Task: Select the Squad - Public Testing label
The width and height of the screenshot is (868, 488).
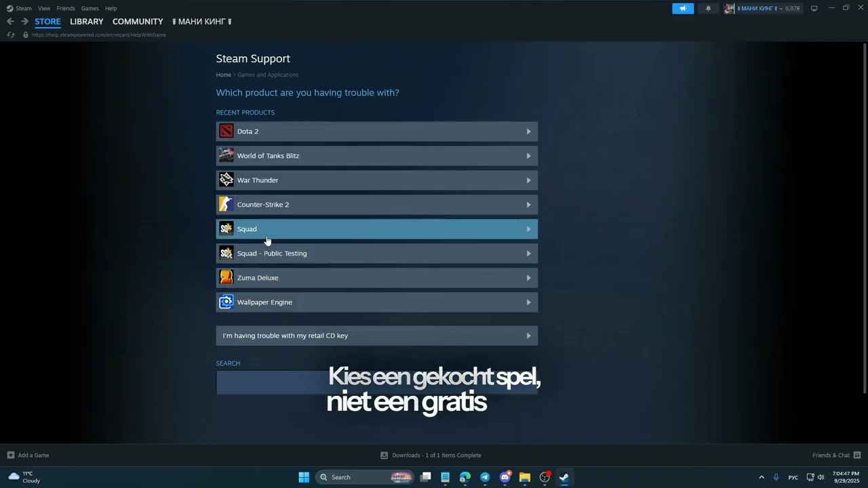Action: pos(272,253)
